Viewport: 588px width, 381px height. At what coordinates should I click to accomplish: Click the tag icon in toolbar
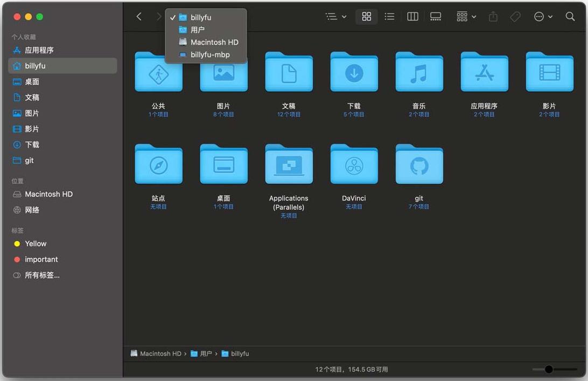515,17
